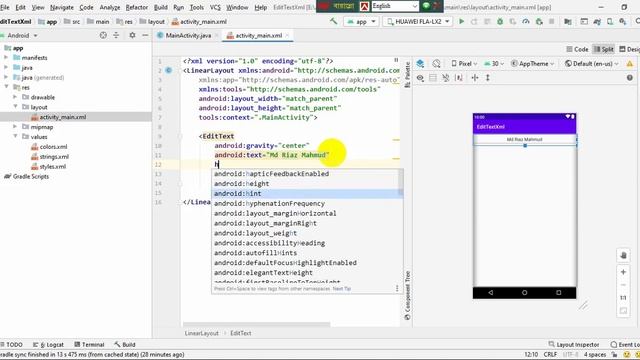Open the Palette side panel
This screenshot has height=360, width=640.
[x=407, y=74]
